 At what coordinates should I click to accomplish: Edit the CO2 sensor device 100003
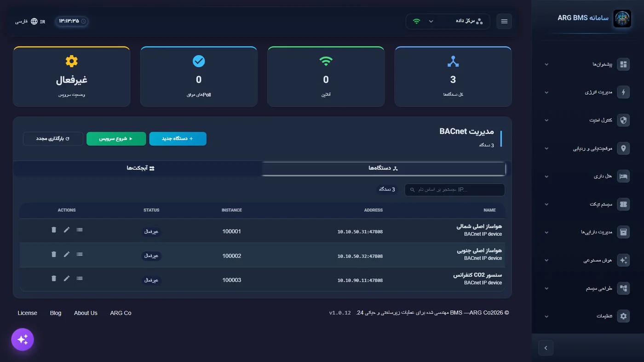point(67,278)
